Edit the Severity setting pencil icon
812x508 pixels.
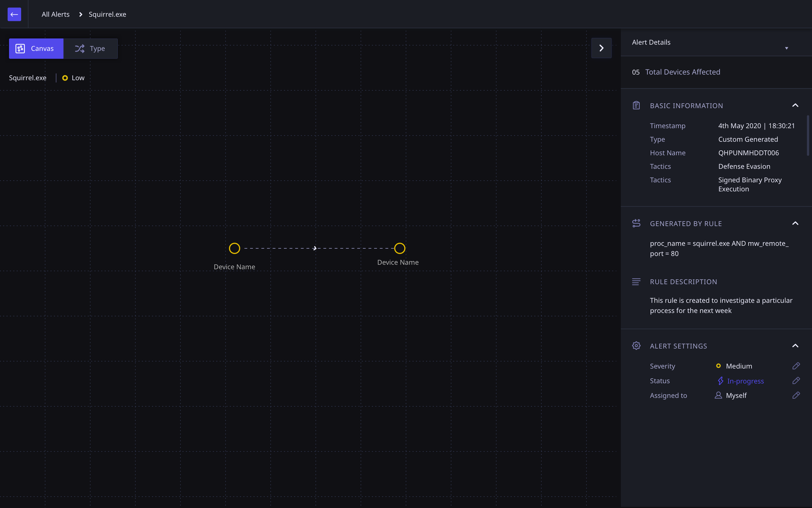pos(796,366)
